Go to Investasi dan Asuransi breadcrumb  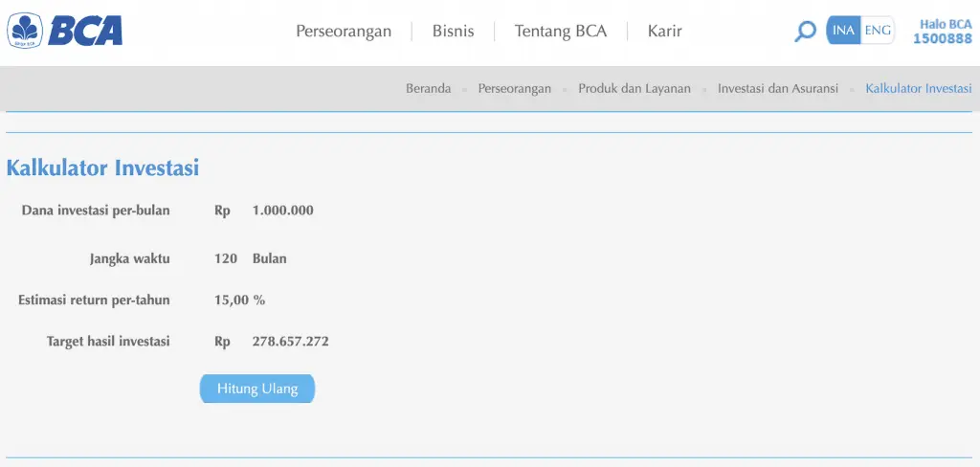[777, 88]
